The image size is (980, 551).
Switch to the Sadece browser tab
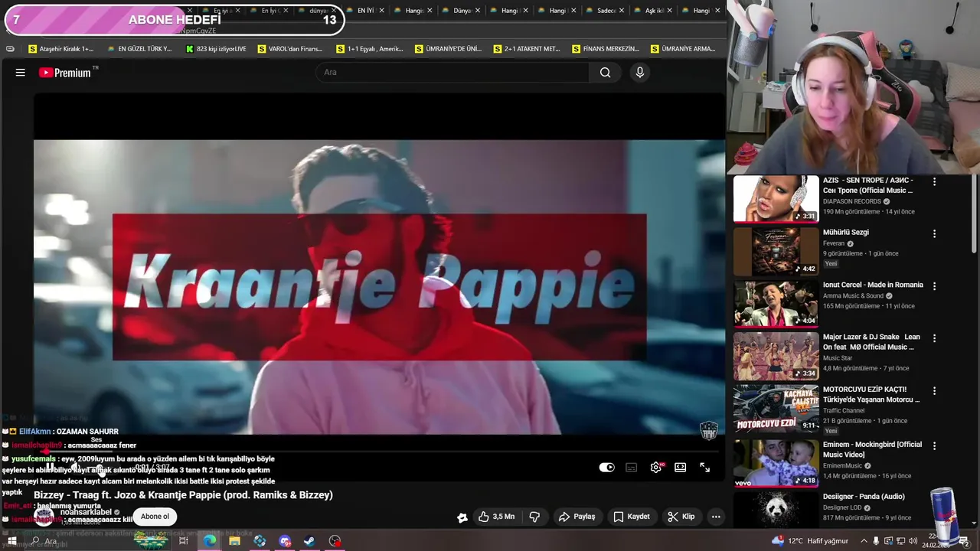point(606,11)
